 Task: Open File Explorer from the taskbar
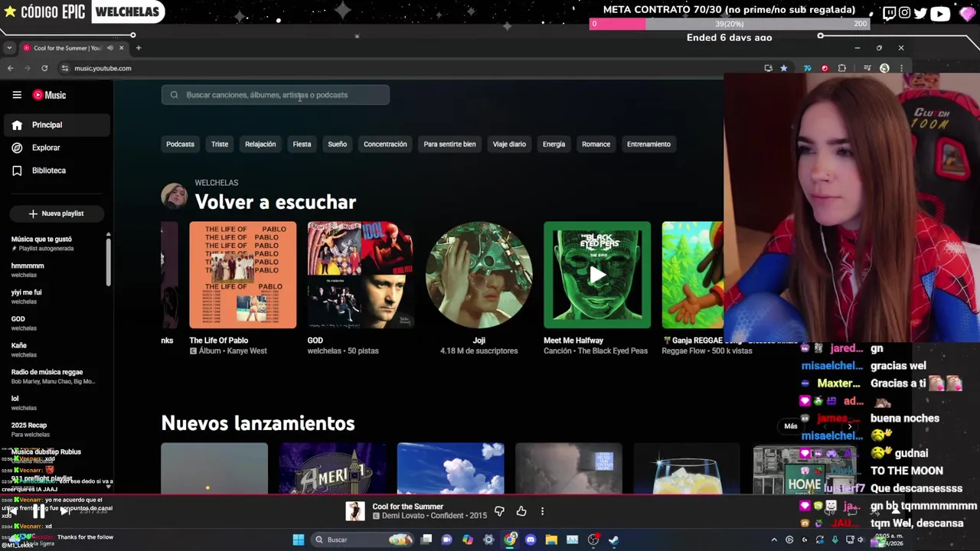[551, 540]
